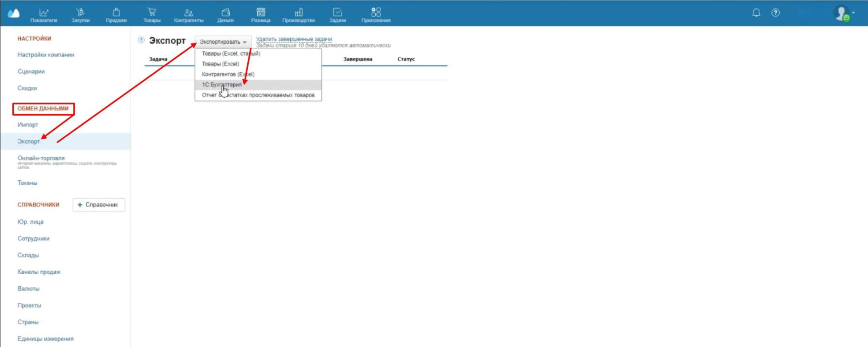This screenshot has width=868, height=347.
Task: Open the Контрагенты counterparties icon
Action: [x=189, y=14]
